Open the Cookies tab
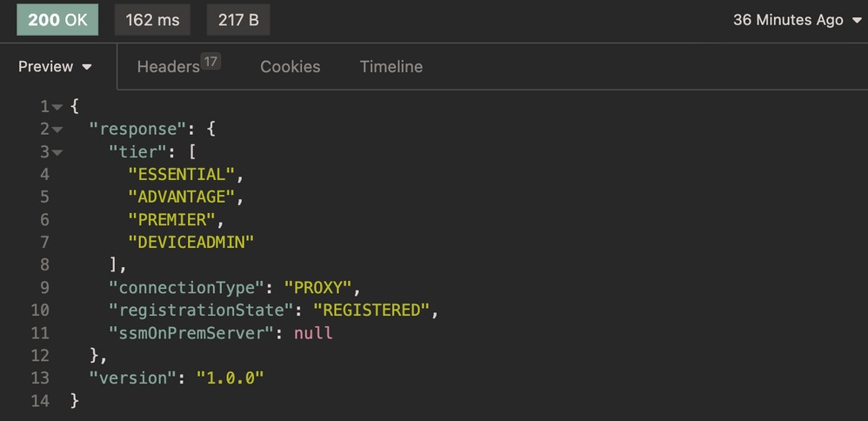The width and height of the screenshot is (868, 421). click(290, 67)
